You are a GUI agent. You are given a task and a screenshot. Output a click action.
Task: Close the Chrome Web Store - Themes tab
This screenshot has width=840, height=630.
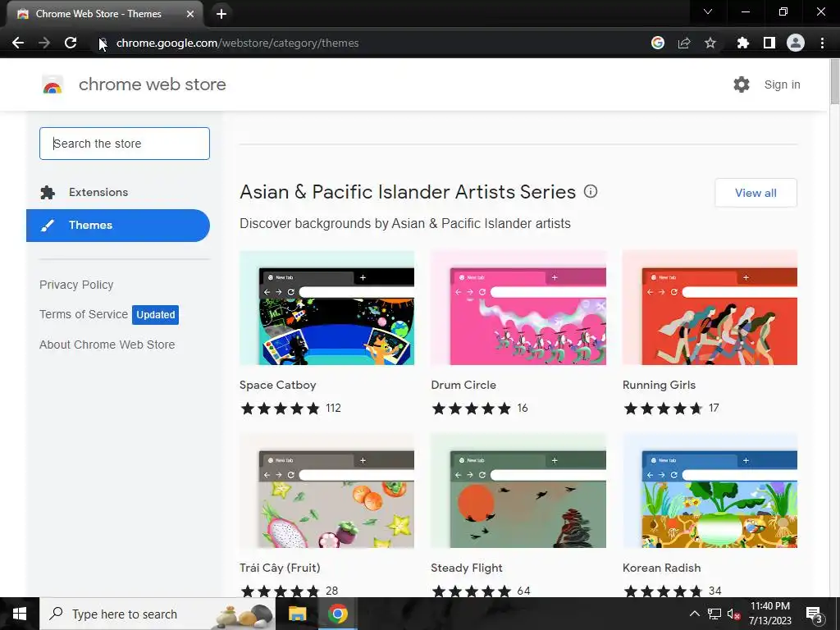[190, 14]
